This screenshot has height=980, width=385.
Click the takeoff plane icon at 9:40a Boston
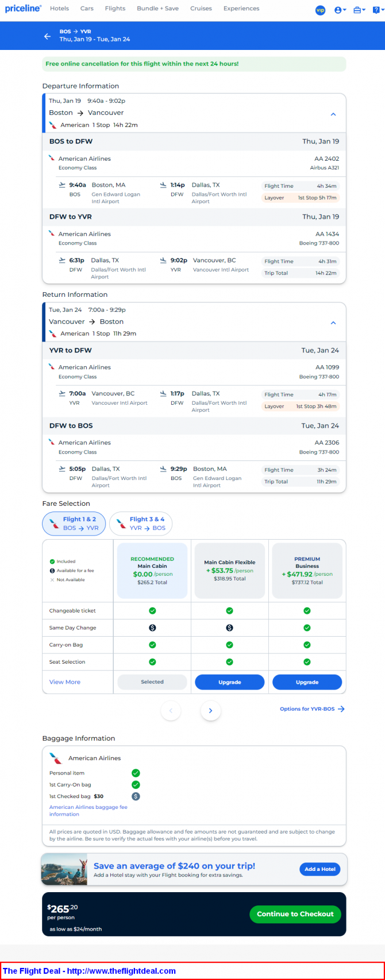click(x=62, y=185)
